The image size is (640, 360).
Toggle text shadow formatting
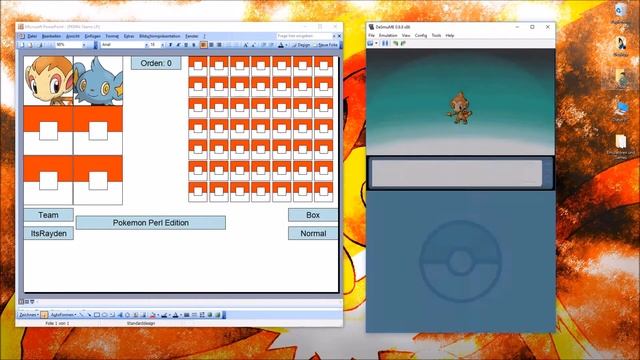194,45
